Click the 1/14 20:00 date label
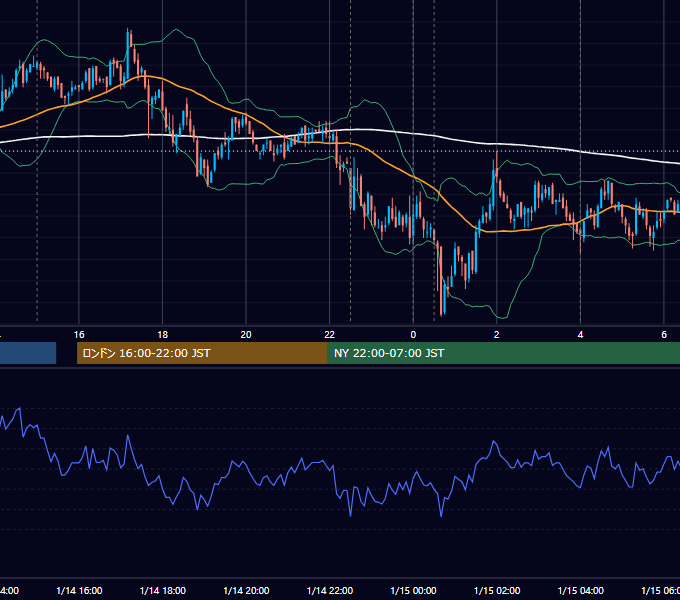This screenshot has width=680, height=600. (246, 590)
